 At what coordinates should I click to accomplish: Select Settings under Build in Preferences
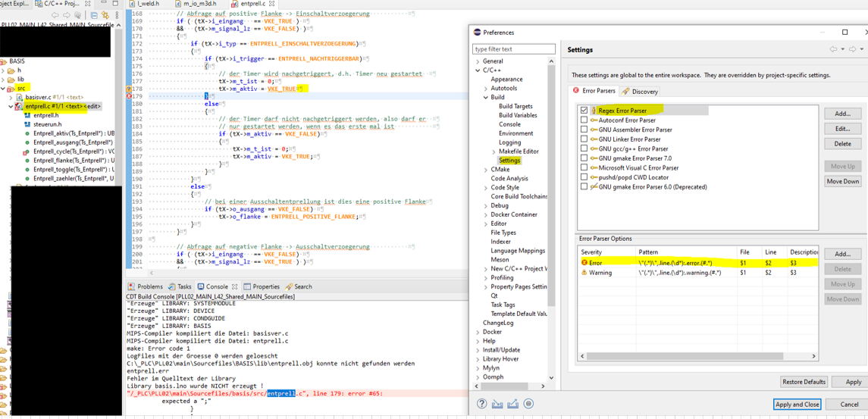click(510, 161)
